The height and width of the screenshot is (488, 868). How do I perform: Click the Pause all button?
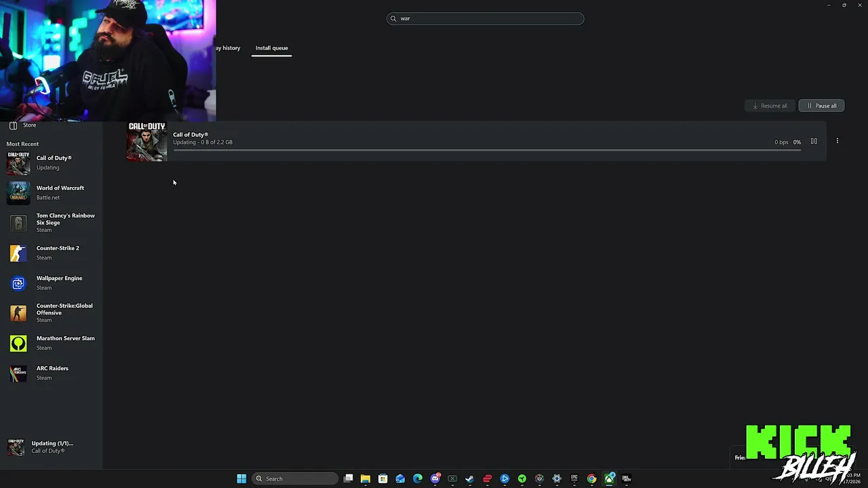click(x=821, y=106)
